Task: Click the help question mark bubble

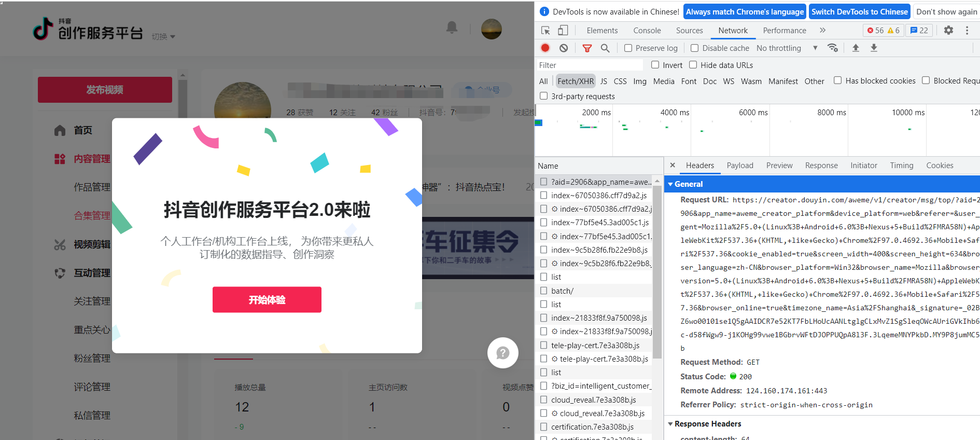Action: point(503,353)
